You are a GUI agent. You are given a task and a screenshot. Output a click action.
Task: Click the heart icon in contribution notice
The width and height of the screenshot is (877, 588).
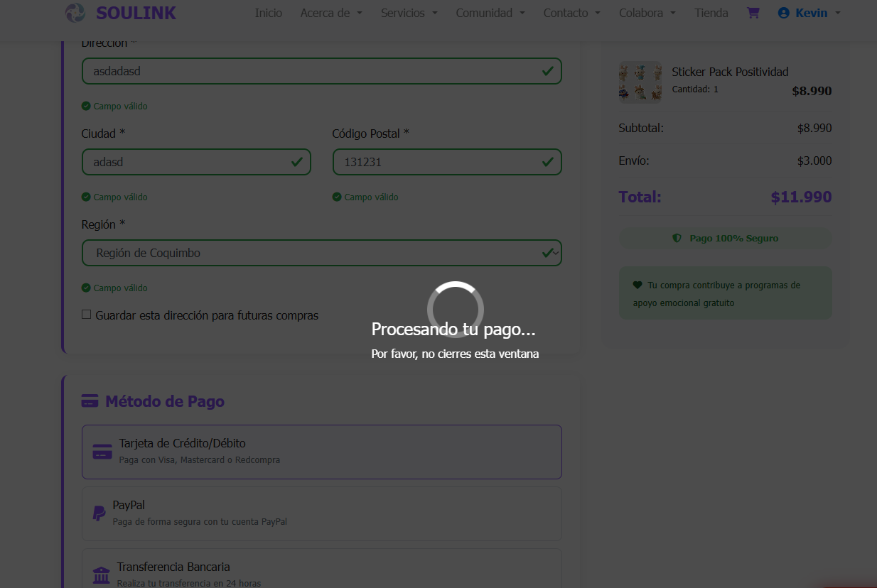click(x=637, y=285)
